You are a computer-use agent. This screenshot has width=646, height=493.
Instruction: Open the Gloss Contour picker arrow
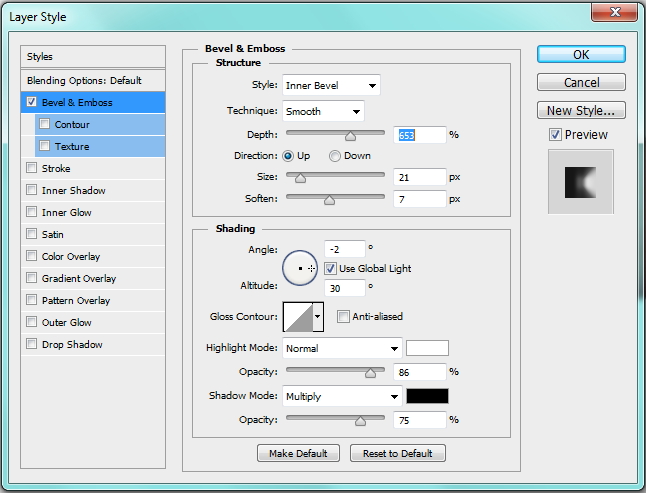pyautogui.click(x=319, y=317)
